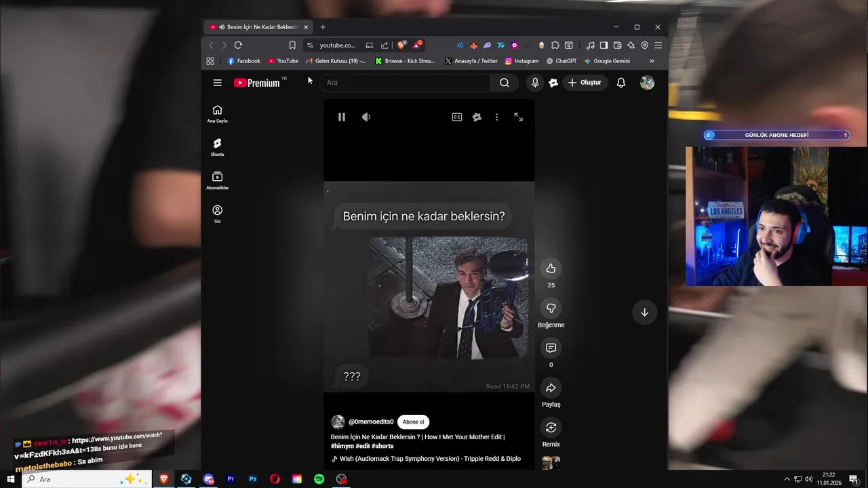Open Anasayfa / Twitter bookmark
Viewport: 868px width, 488px height.
(x=471, y=61)
